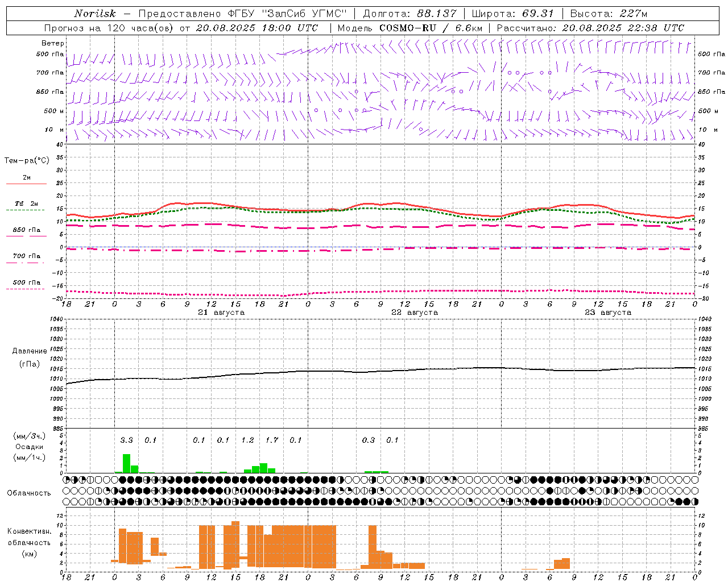Click the 'Тем-ра(°C)' panel label
The image size is (728, 582).
click(x=27, y=161)
